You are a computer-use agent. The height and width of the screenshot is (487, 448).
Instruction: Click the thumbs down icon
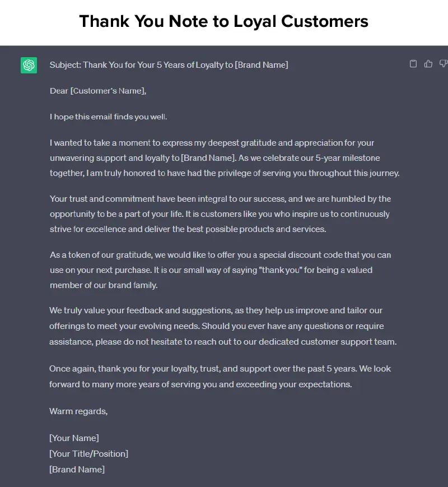[443, 64]
